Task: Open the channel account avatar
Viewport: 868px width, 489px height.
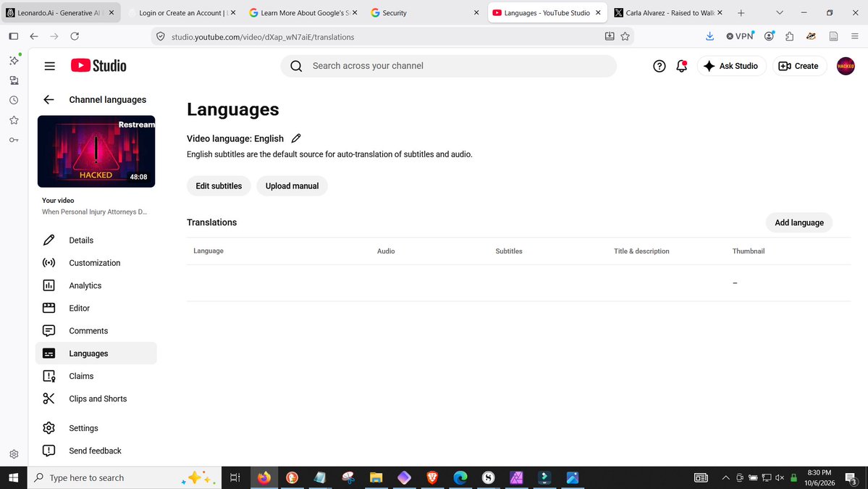Action: click(x=846, y=66)
